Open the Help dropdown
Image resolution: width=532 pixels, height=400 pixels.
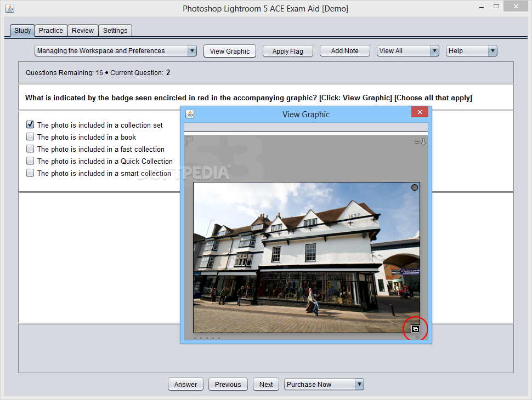click(471, 51)
